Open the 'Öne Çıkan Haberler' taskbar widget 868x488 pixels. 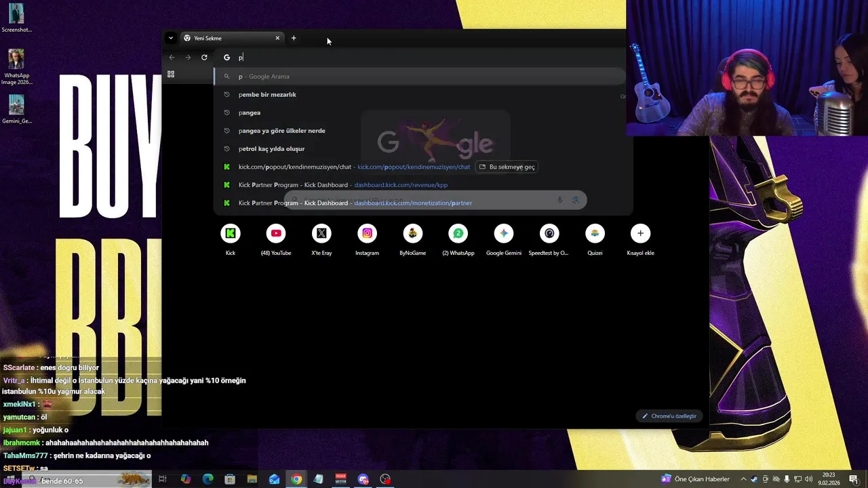tap(696, 479)
